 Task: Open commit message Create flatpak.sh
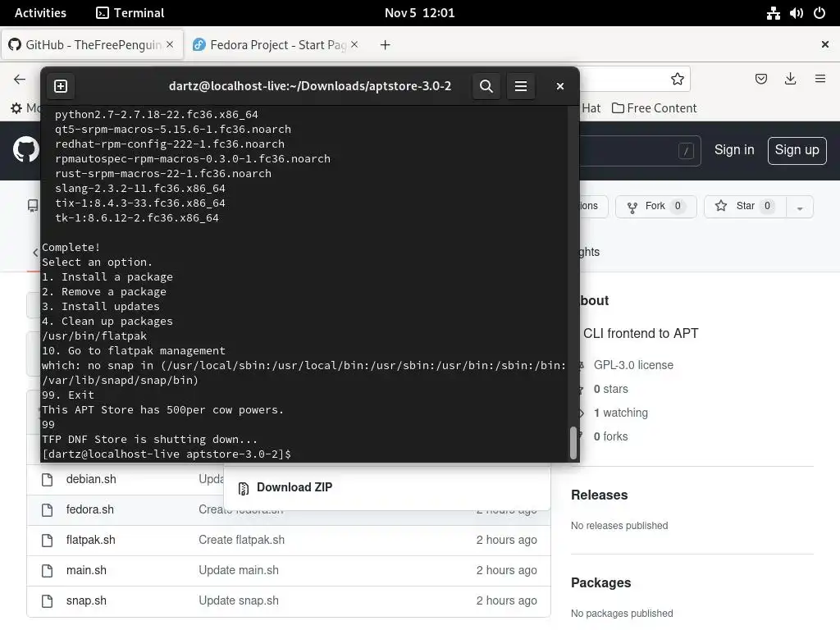242,540
